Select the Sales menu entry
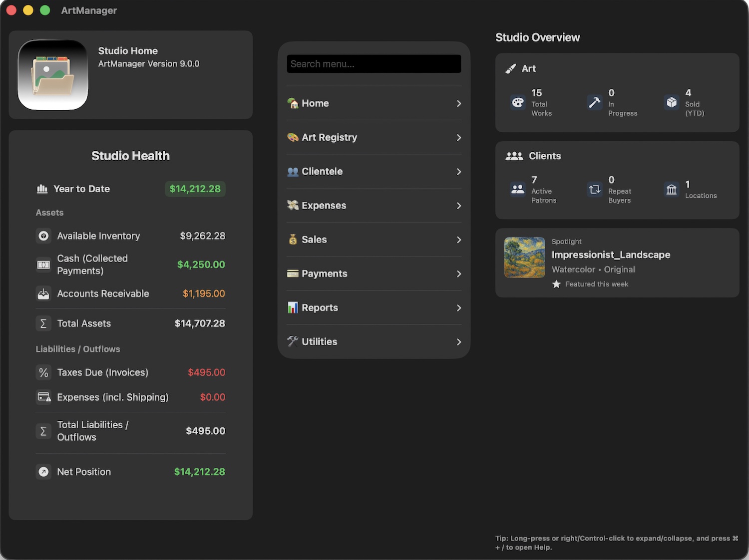 tap(314, 240)
